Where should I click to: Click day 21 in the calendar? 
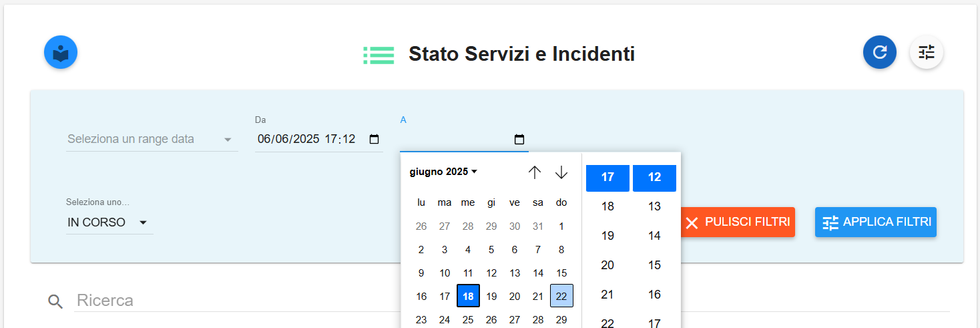538,296
